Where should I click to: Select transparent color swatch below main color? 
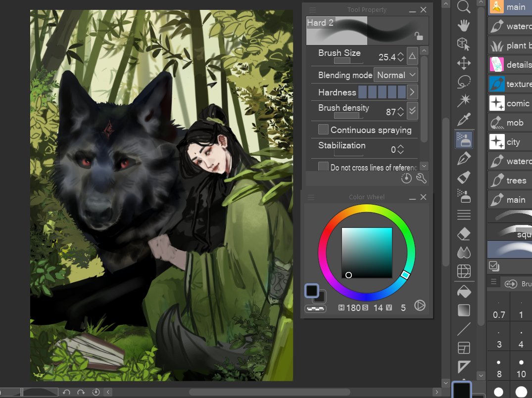(x=315, y=309)
